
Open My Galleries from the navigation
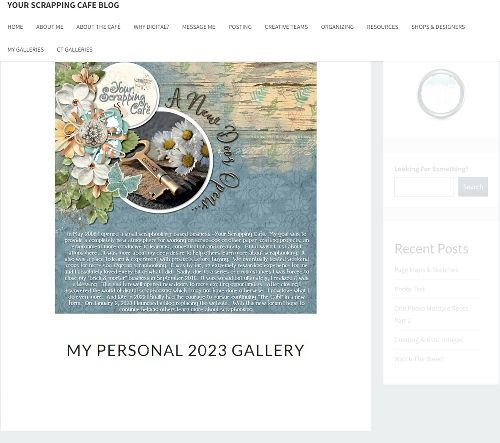pos(26,50)
